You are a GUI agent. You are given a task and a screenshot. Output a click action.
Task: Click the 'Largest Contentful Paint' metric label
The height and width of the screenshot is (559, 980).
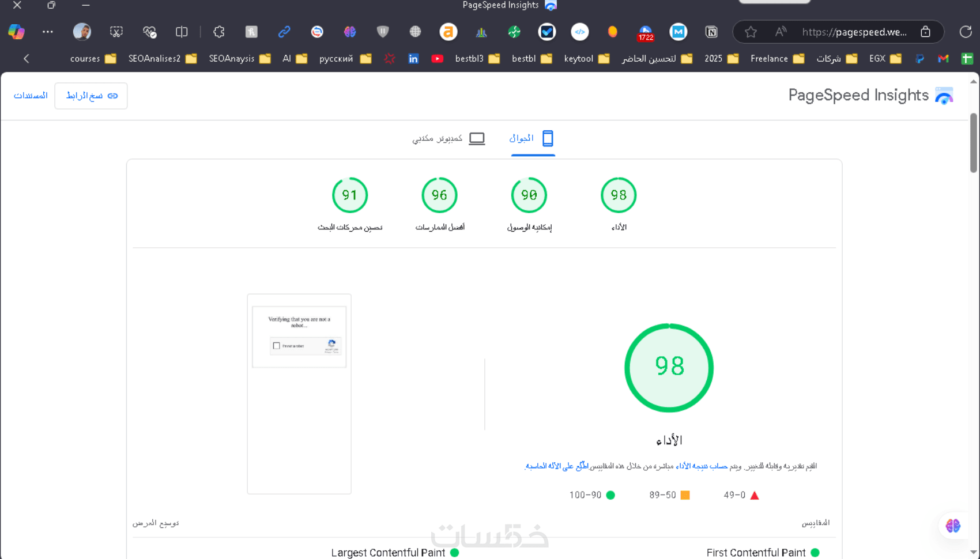click(x=388, y=553)
